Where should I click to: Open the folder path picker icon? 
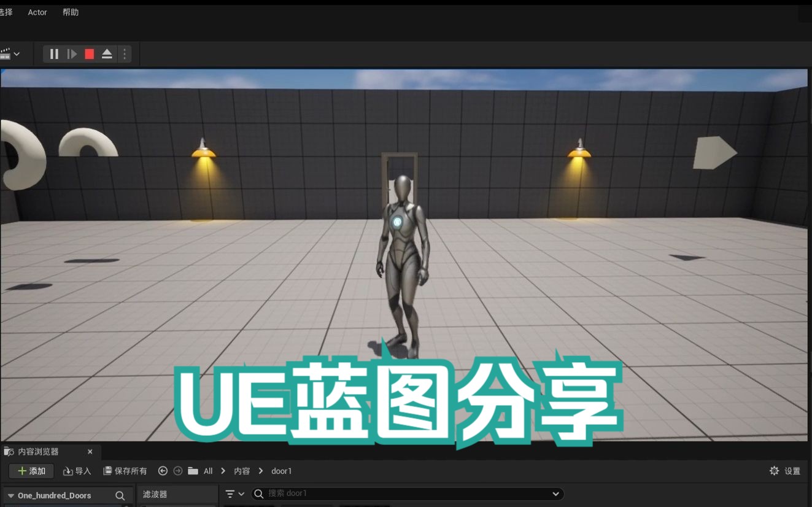[x=193, y=471]
